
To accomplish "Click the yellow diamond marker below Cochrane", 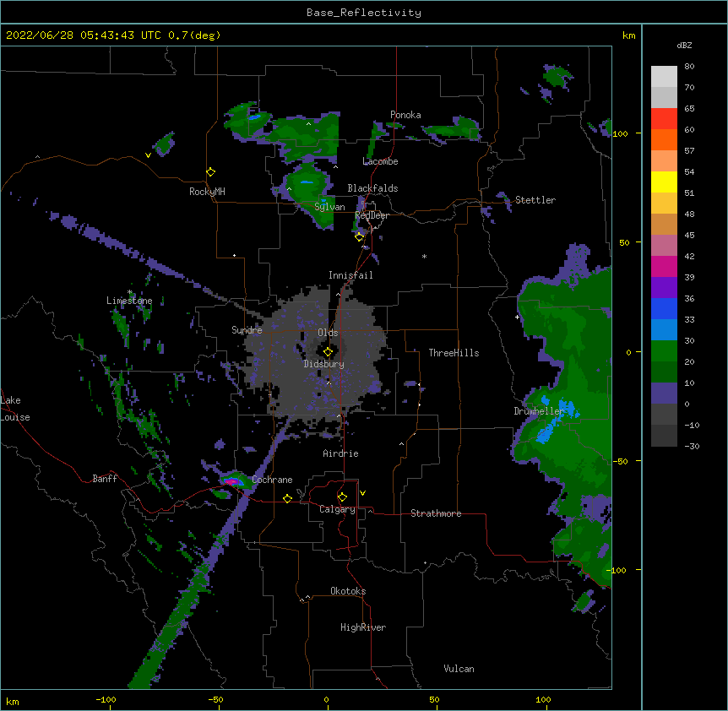I will point(287,498).
